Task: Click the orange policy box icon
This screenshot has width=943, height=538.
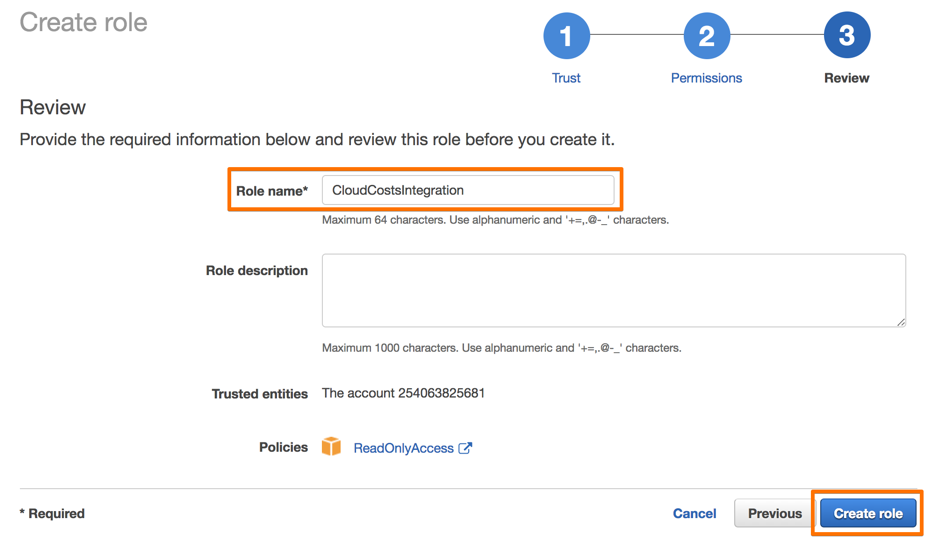Action: 332,447
